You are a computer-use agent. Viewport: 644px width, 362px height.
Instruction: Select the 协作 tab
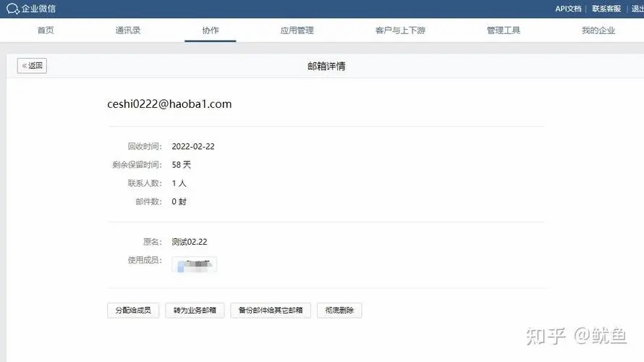(210, 30)
